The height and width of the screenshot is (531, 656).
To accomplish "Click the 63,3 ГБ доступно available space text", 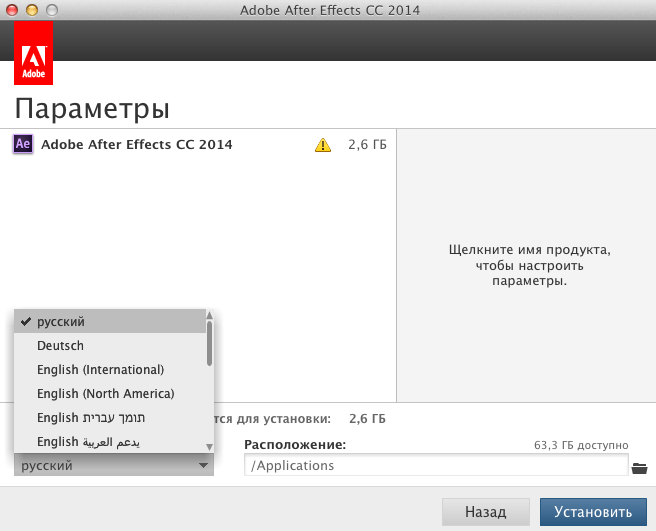I will (x=581, y=445).
